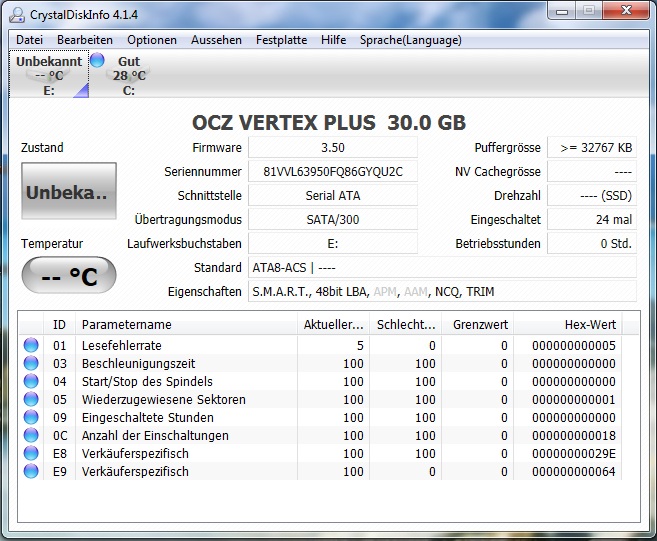Select the Lesefehlerrate row text
The width and height of the screenshot is (657, 541).
[122, 345]
